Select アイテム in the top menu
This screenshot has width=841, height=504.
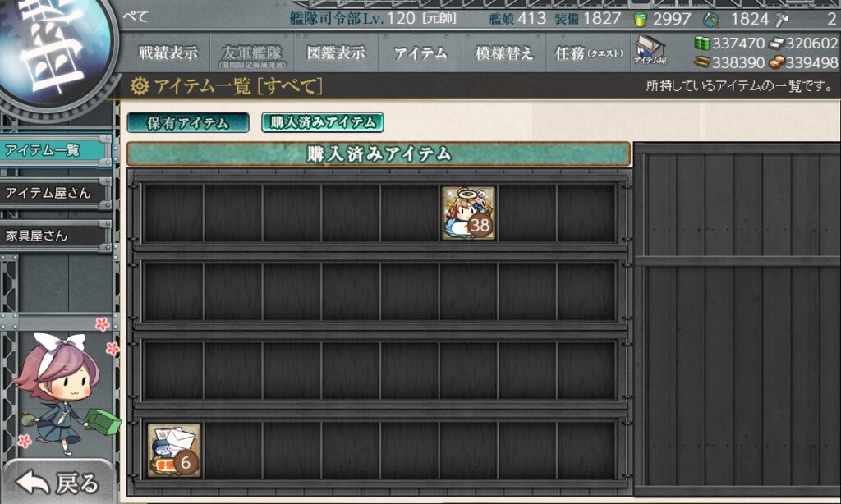[x=420, y=53]
